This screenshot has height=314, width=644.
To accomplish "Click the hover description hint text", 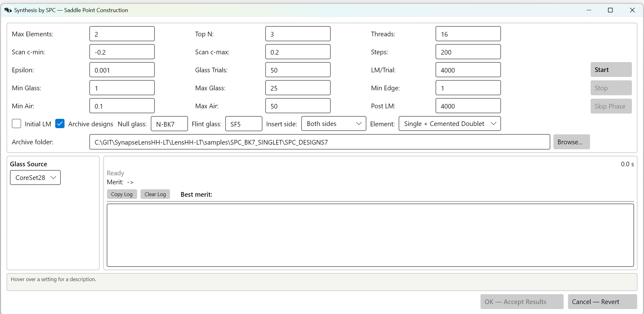I will coord(53,279).
